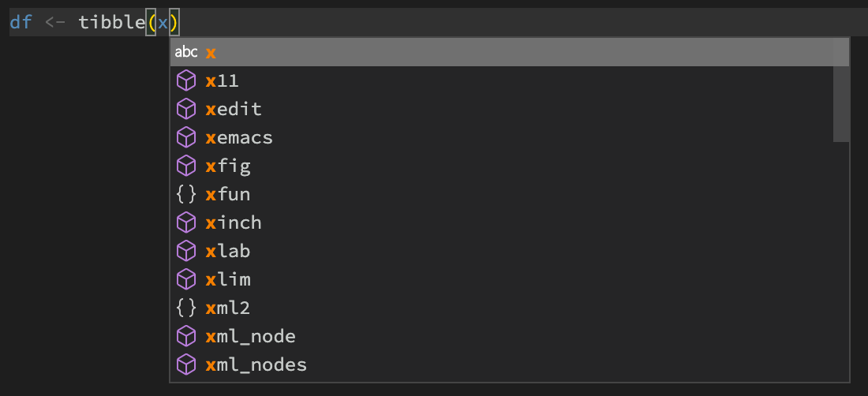Choose xfun from the completion list
The height and width of the screenshot is (396, 868).
pos(228,194)
